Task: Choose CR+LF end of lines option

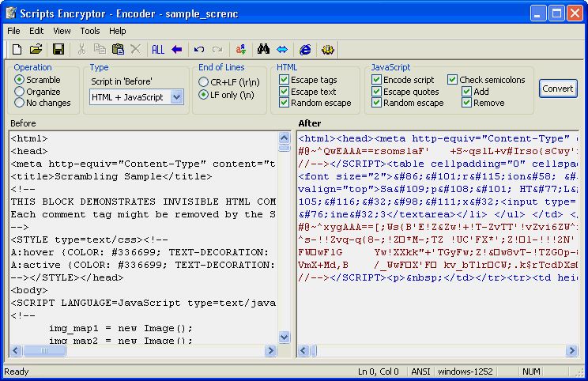Action: 204,81
